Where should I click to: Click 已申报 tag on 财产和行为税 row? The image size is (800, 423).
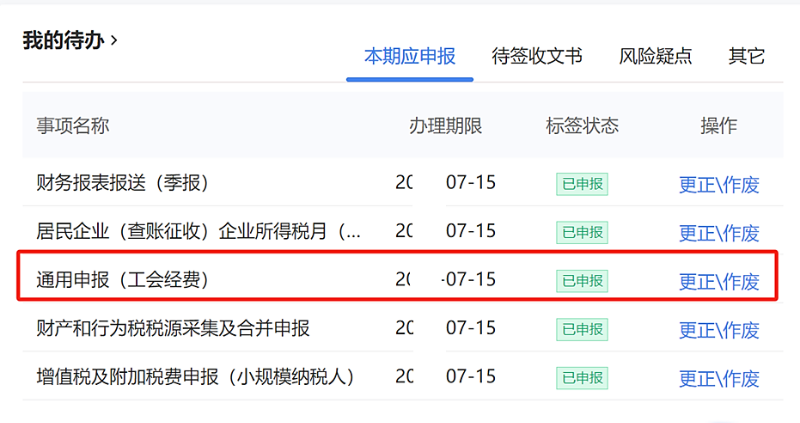click(x=582, y=329)
